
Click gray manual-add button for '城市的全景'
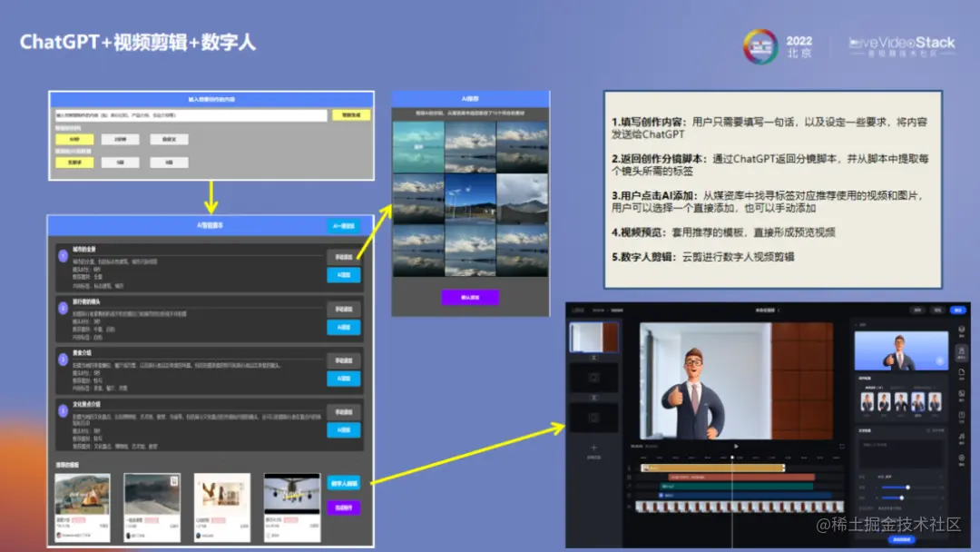344,257
